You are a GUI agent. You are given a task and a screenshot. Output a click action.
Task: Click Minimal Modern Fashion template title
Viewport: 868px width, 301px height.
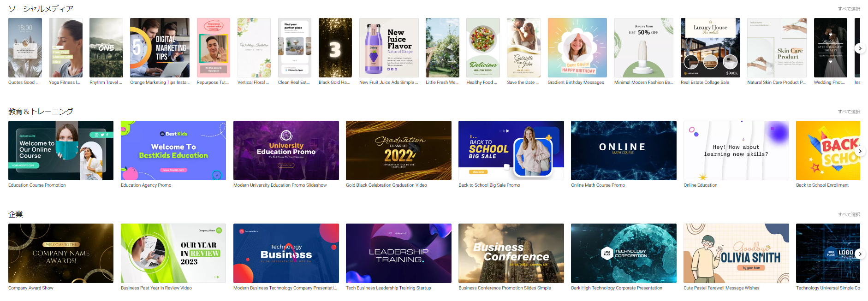(643, 83)
